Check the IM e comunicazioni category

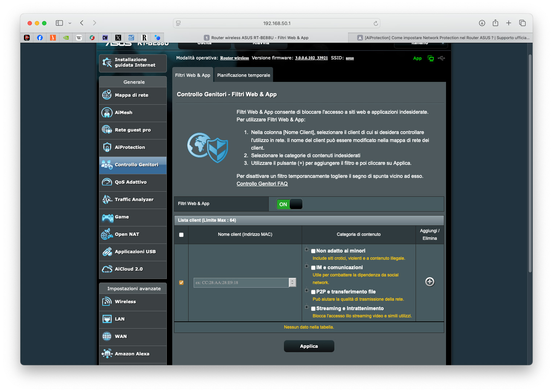(x=313, y=268)
